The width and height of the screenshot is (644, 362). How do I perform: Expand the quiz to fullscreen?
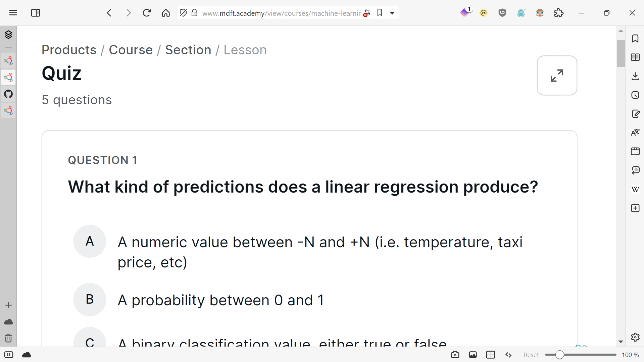(x=557, y=75)
